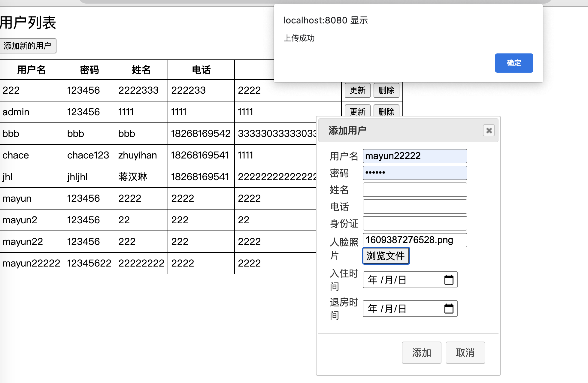
Task: Click the empty 姓名 input field
Action: [x=414, y=190]
